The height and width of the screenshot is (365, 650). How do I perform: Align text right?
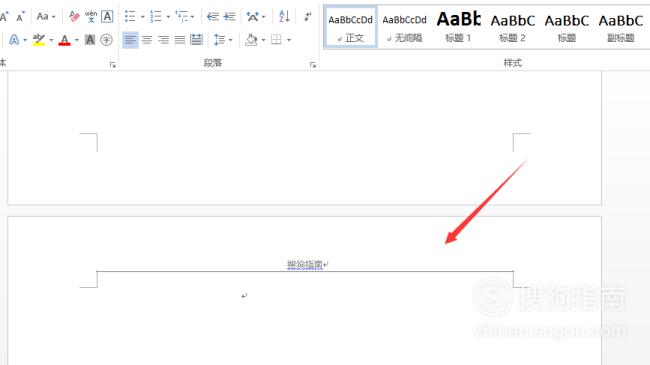pos(163,40)
